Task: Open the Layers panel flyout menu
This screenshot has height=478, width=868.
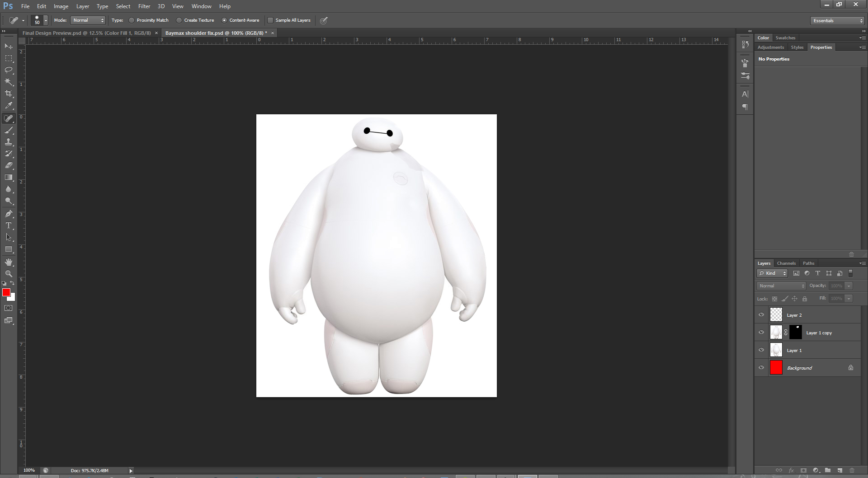Action: 862,263
